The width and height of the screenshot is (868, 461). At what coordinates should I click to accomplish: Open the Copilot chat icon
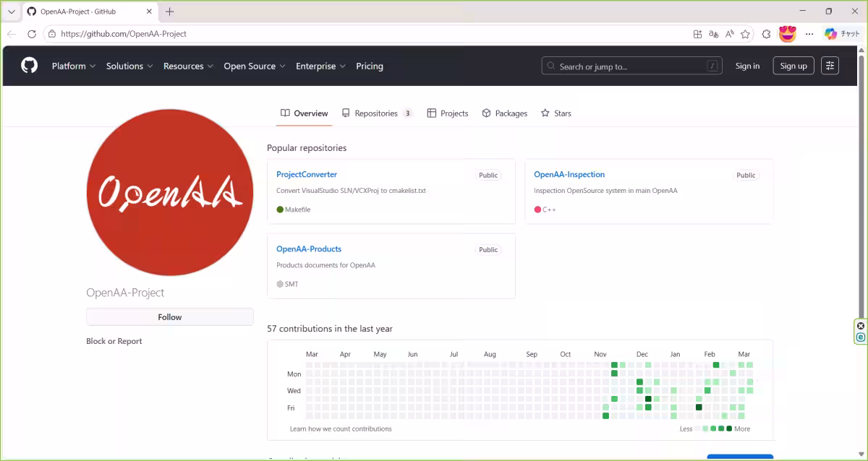pos(841,34)
